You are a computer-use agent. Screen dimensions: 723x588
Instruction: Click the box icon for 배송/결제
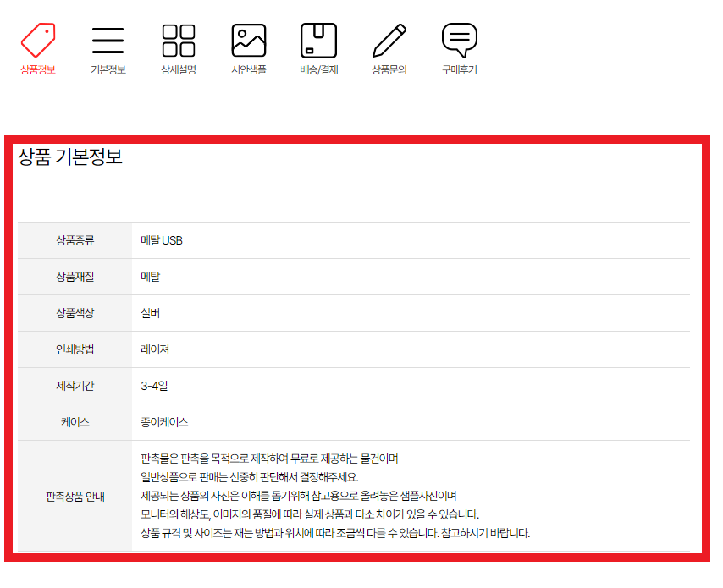click(x=318, y=40)
